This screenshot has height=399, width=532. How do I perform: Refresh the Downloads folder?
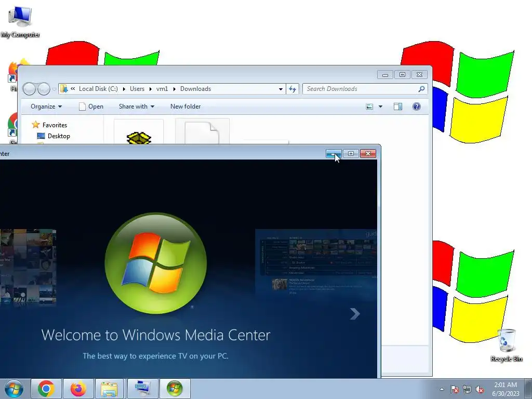[x=292, y=89]
